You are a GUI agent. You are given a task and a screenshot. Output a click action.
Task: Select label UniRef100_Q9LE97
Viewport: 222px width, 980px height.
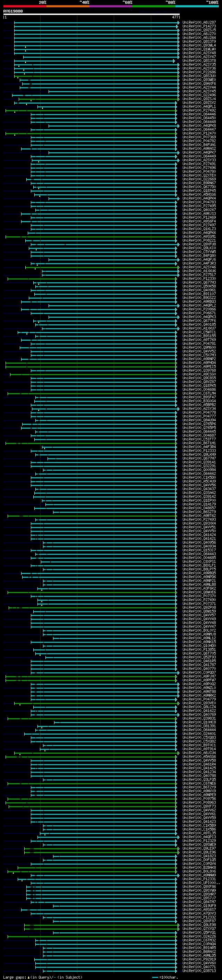click(x=199, y=848)
